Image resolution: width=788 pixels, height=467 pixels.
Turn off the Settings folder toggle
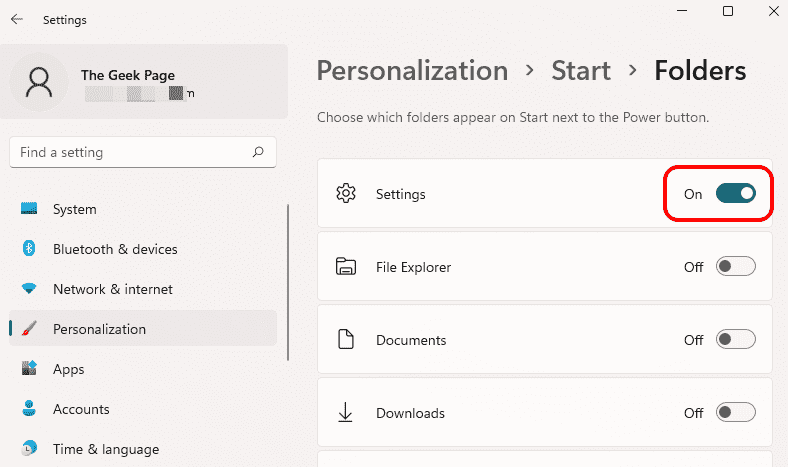click(x=736, y=194)
